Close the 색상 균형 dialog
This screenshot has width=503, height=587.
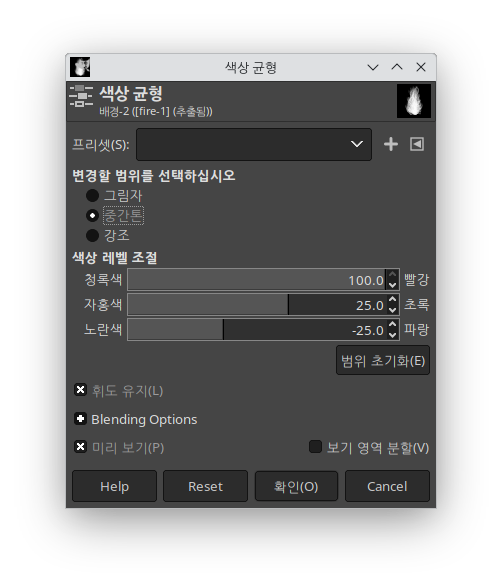(421, 67)
